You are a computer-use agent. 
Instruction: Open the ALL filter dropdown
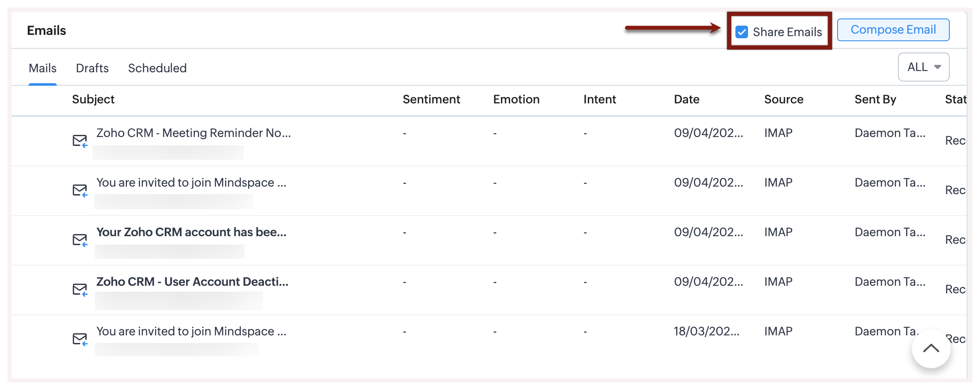pyautogui.click(x=923, y=67)
